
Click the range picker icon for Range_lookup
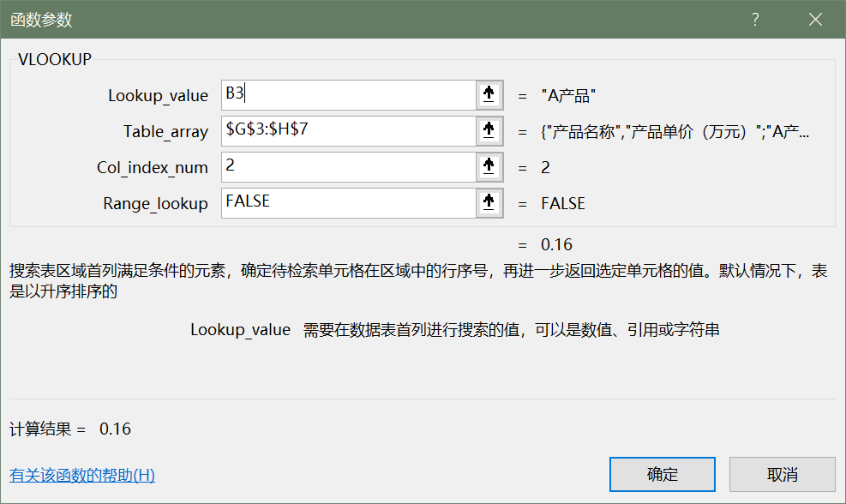489,203
